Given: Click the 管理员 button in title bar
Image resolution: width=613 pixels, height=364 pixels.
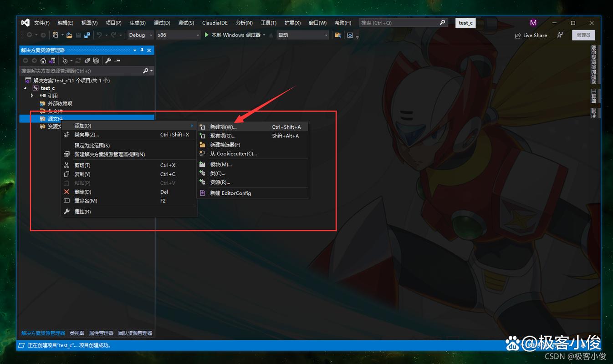Looking at the screenshot, I should tap(583, 35).
